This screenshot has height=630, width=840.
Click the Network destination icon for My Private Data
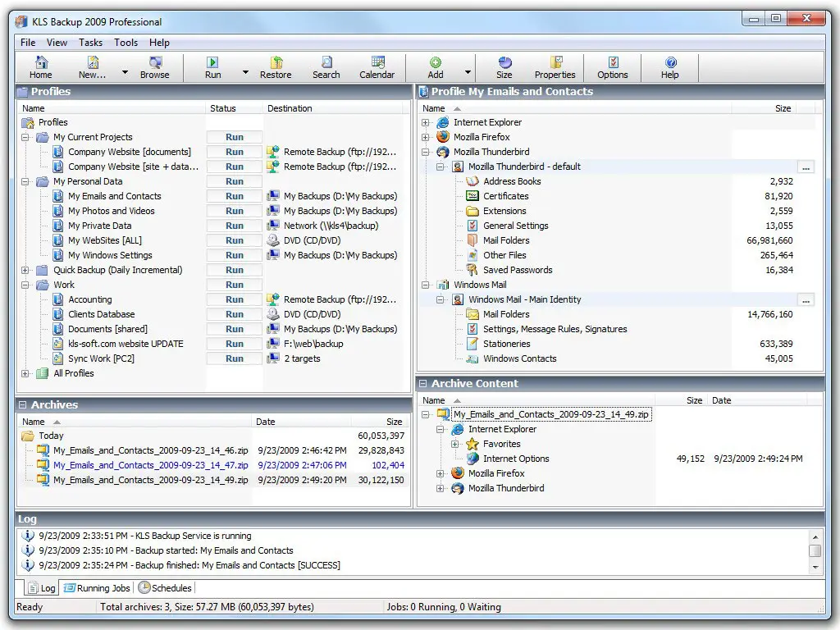coord(273,226)
